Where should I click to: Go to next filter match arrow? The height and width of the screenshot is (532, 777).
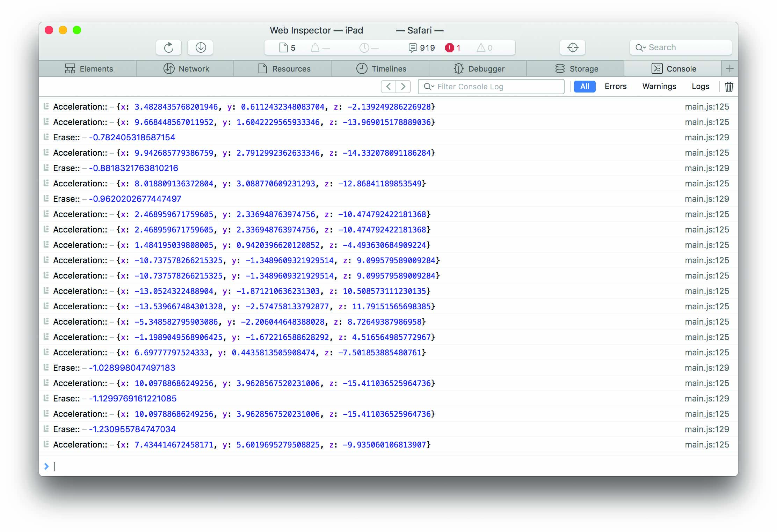pyautogui.click(x=403, y=87)
